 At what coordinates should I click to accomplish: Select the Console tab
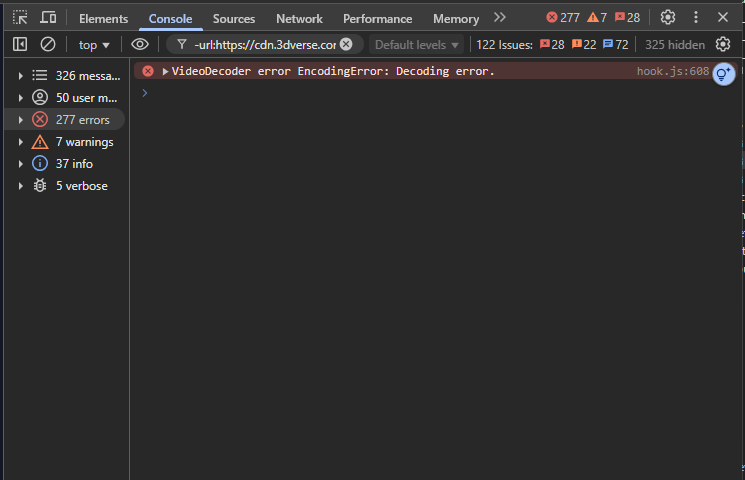point(170,19)
